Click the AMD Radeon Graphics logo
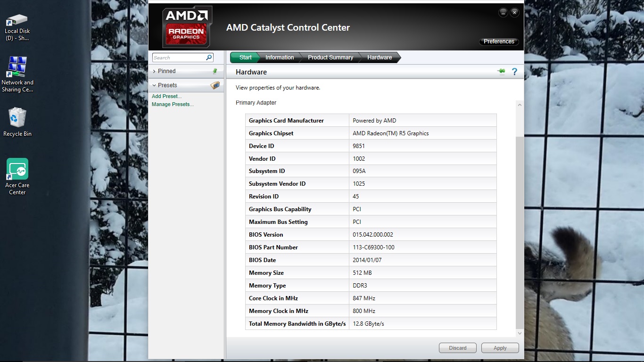Viewport: 644px width, 362px height. click(x=187, y=27)
